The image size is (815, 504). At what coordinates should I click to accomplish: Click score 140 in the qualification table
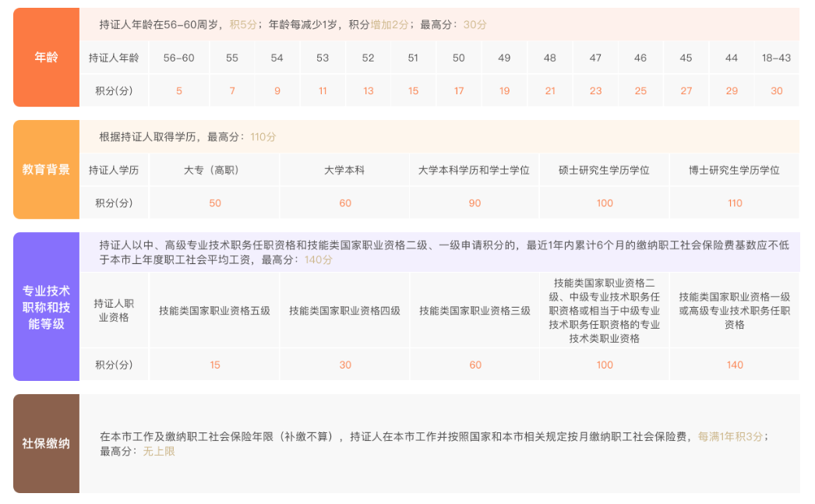click(735, 365)
